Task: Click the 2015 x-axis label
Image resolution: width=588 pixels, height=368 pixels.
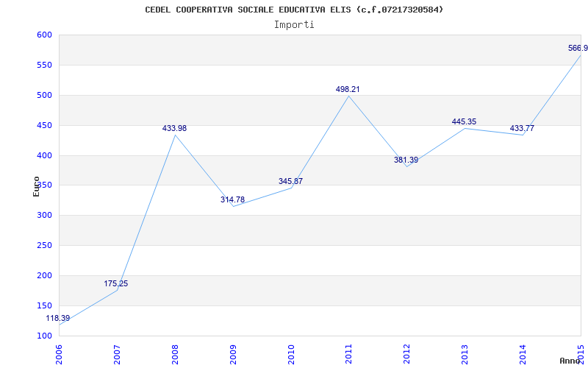Action: pyautogui.click(x=581, y=355)
